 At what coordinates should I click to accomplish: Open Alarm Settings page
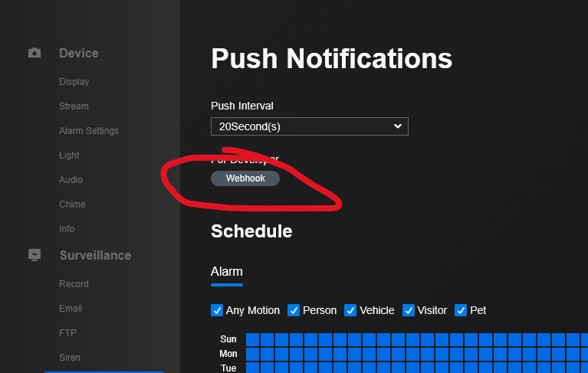point(89,131)
